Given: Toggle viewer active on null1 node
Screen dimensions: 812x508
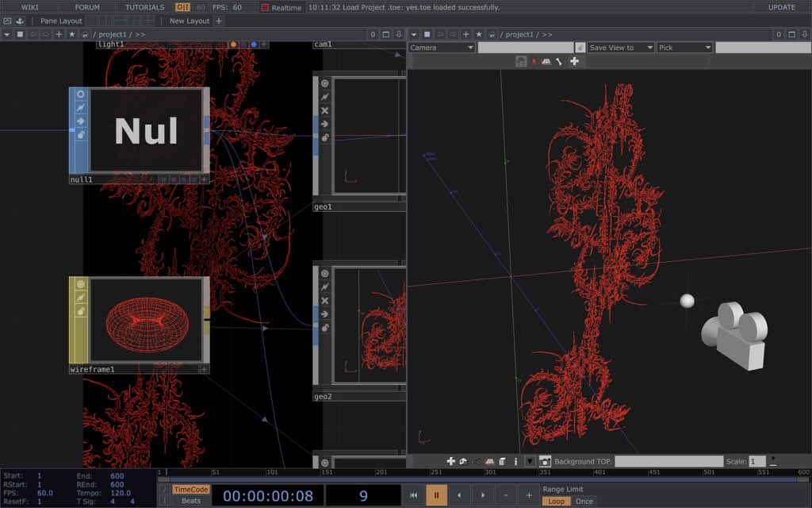Looking at the screenshot, I should pyautogui.click(x=81, y=94).
